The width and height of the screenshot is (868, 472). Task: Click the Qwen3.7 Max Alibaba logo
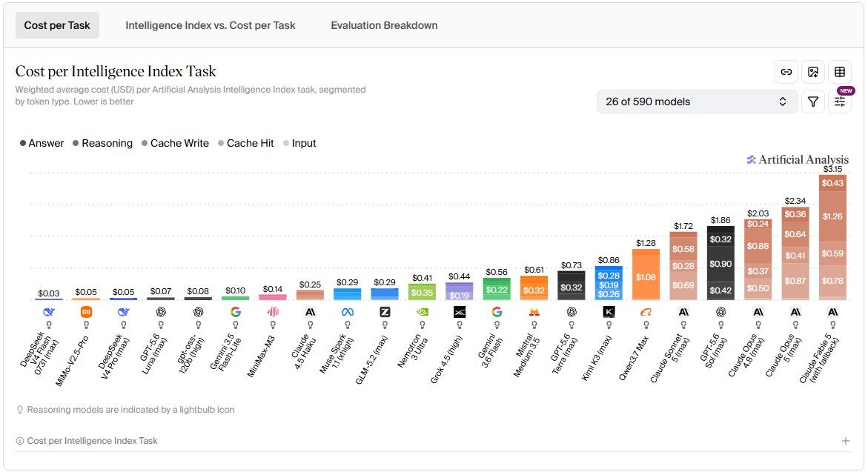646,312
